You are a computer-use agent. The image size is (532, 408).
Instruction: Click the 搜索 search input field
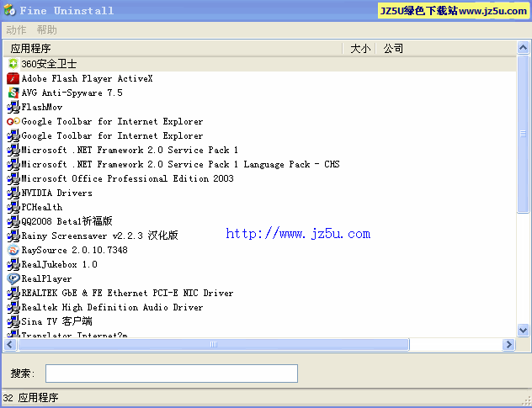click(172, 374)
